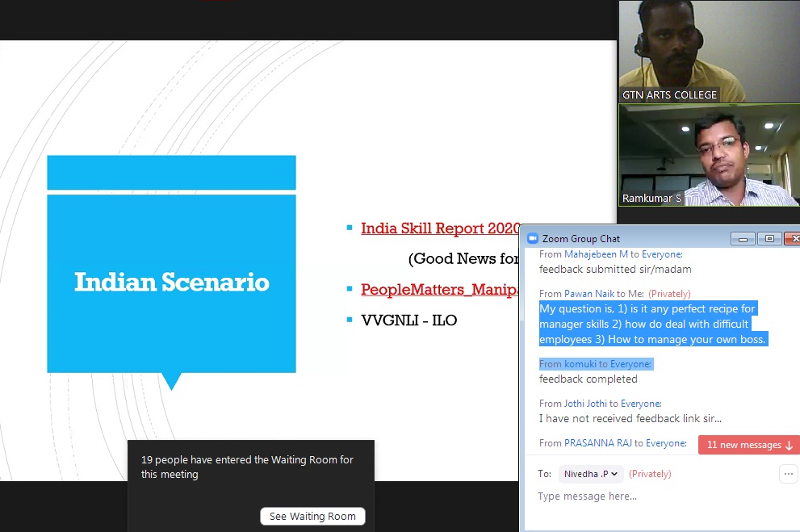Select the Ramkumar S video thumbnail
Screen dimensions: 800x532
(x=710, y=155)
